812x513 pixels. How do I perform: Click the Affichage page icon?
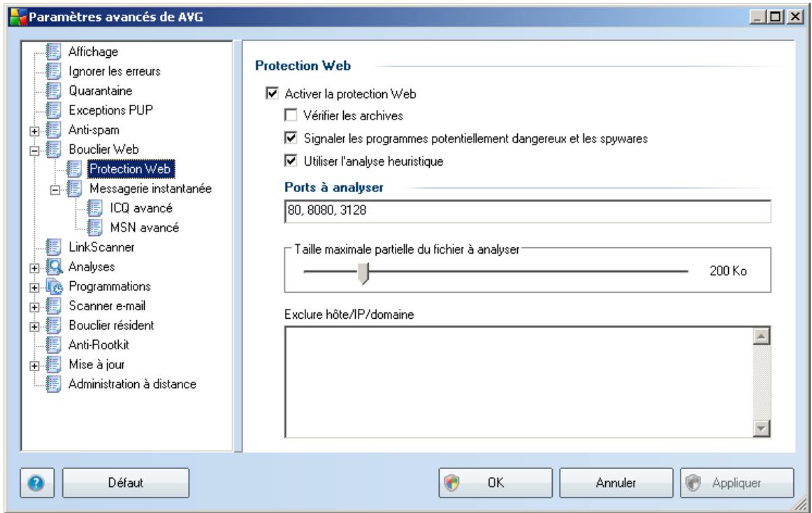[53, 51]
